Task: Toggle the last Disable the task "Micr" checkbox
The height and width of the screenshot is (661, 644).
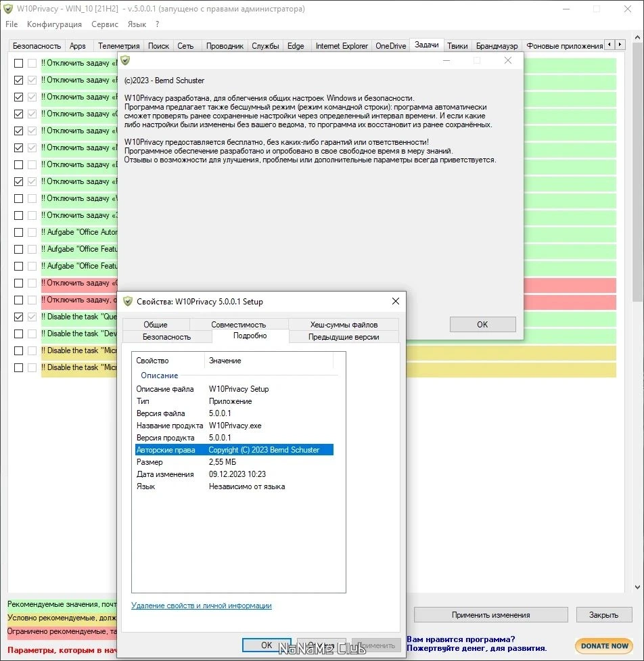Action: 18,367
